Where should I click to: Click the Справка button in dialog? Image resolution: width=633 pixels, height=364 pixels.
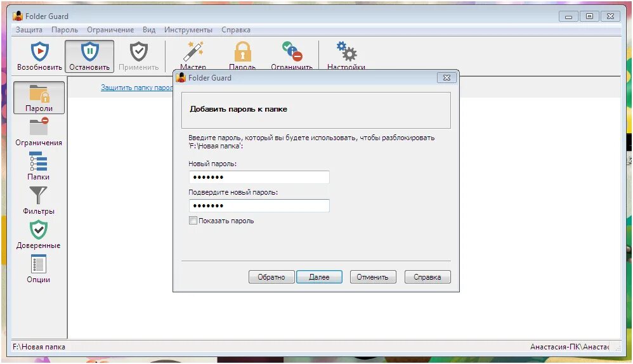pos(427,277)
